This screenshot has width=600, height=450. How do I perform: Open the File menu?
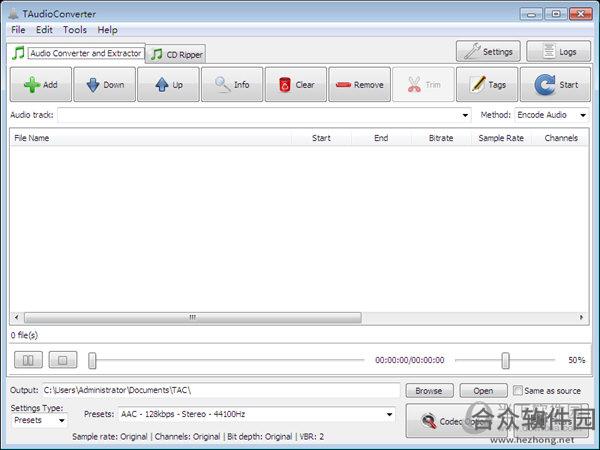tap(18, 30)
